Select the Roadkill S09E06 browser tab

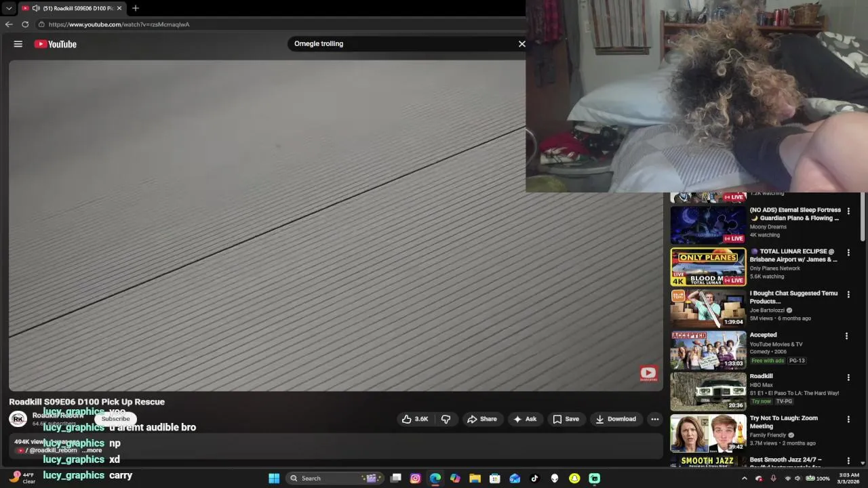click(71, 8)
